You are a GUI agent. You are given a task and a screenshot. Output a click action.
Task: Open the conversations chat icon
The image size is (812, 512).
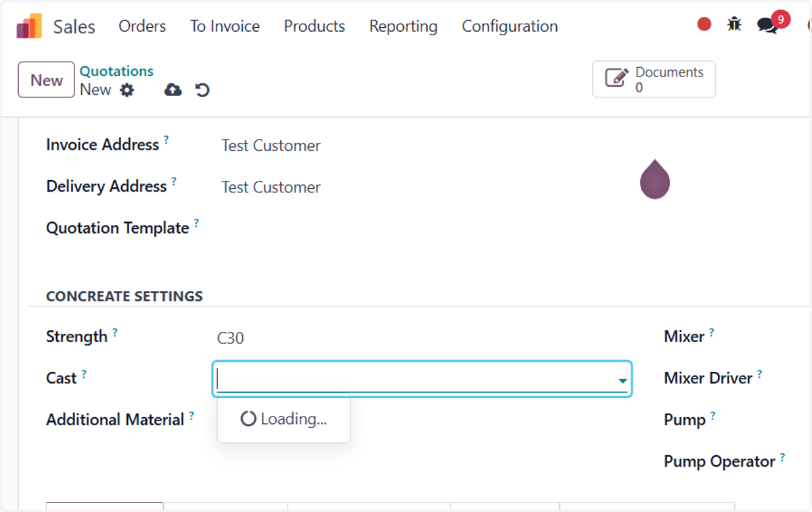[x=767, y=26]
